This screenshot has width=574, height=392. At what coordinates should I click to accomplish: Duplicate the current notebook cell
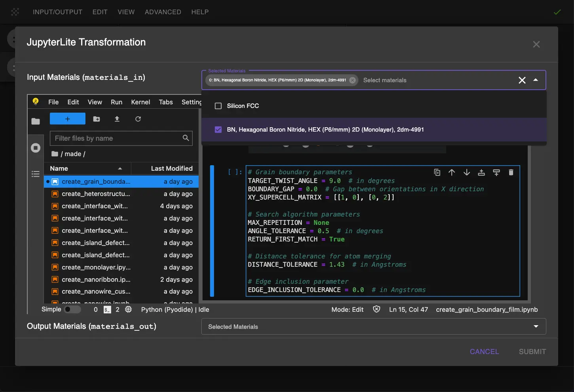click(437, 172)
